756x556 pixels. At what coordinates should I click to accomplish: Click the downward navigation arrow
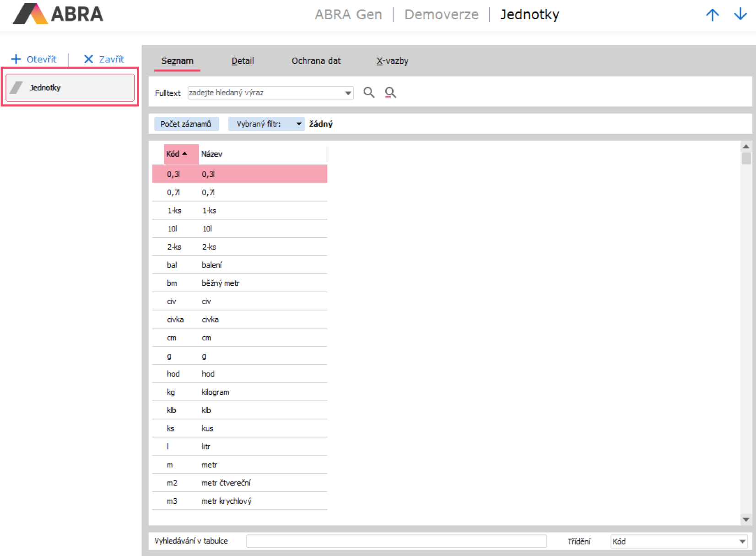tap(740, 15)
